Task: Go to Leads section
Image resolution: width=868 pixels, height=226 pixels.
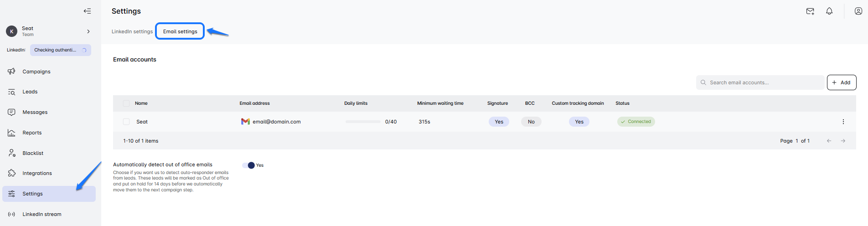Action: point(30,92)
